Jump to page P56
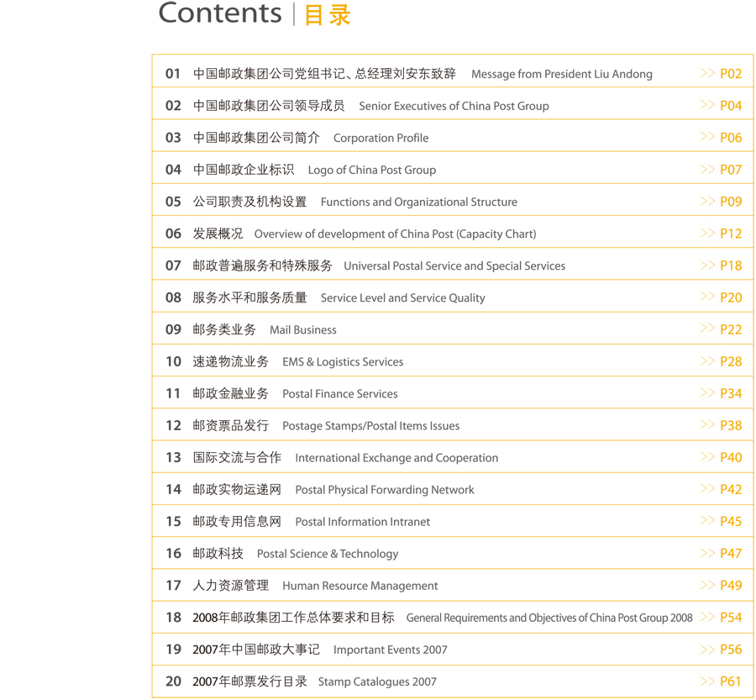This screenshot has width=756, height=700. [x=731, y=650]
